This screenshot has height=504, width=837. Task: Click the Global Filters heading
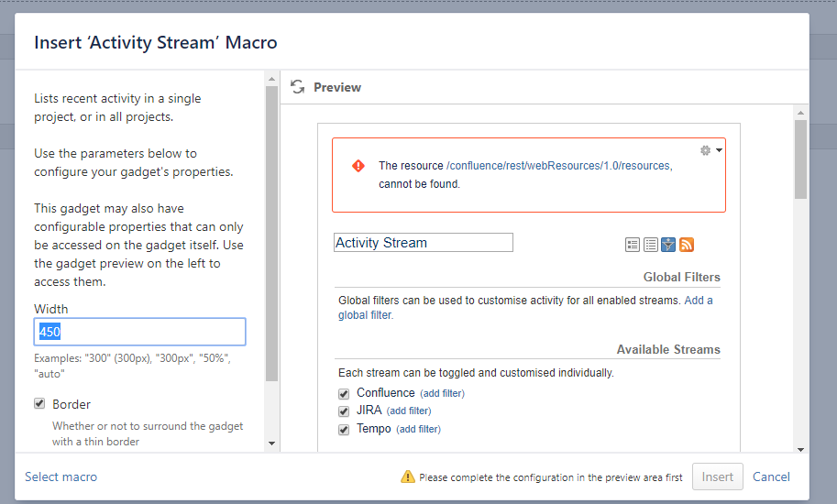[682, 277]
